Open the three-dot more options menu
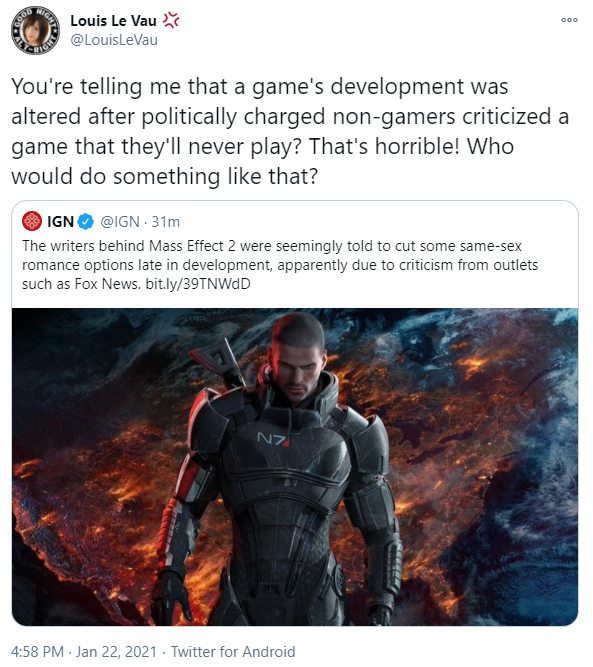593x667 pixels. pyautogui.click(x=569, y=20)
